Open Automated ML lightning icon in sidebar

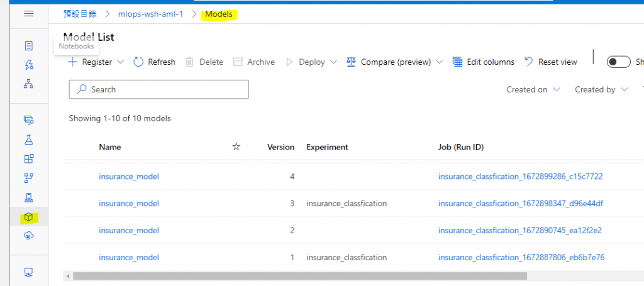[x=28, y=64]
